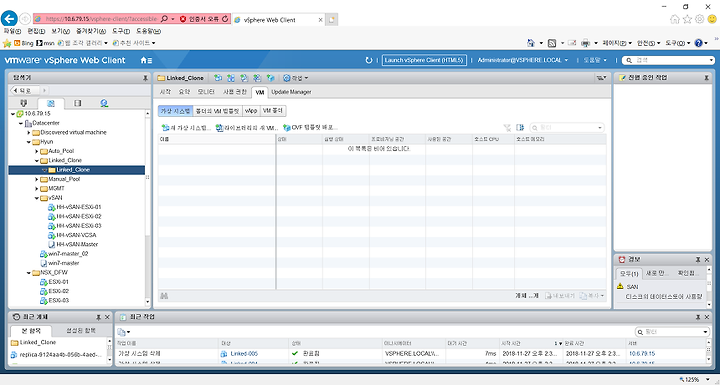Open the VM table filter dropdown arrow
Viewport: 720px width, 385px height.
[x=600, y=128]
